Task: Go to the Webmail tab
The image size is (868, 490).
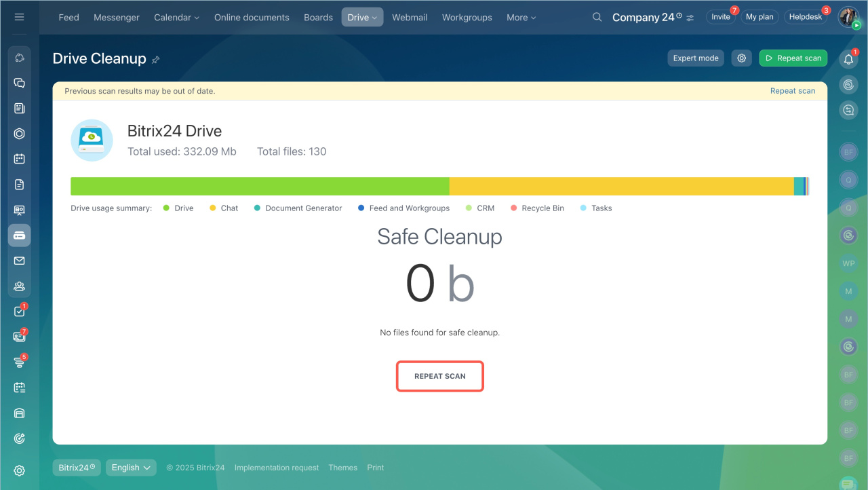Action: [x=410, y=18]
